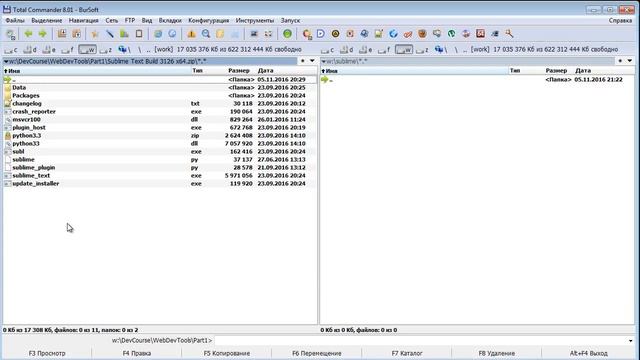
Task: Click the yellow sticky note icon
Action: coord(220,34)
